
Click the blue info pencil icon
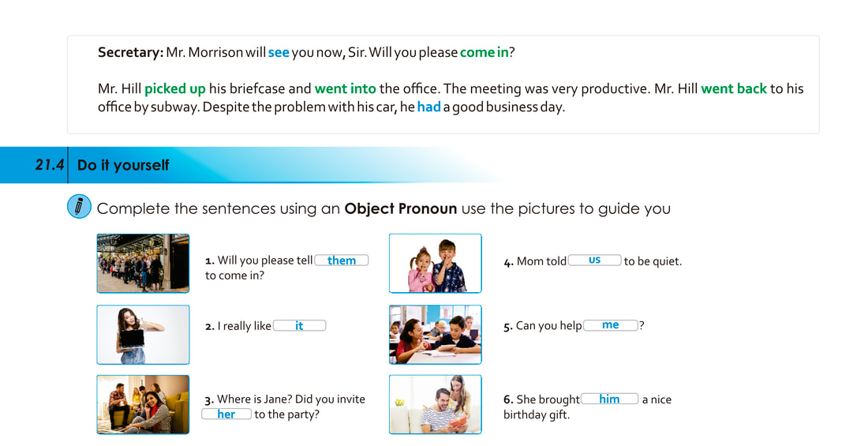click(79, 207)
